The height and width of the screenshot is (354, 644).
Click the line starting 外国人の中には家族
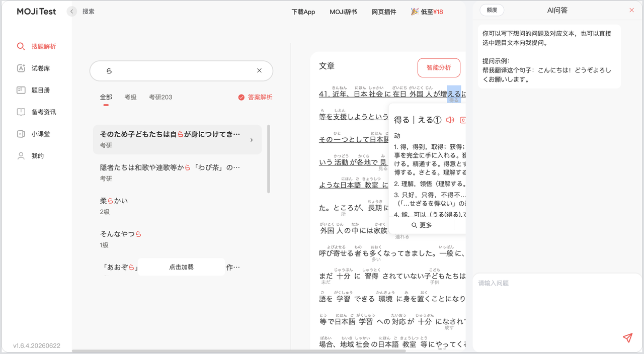point(354,231)
